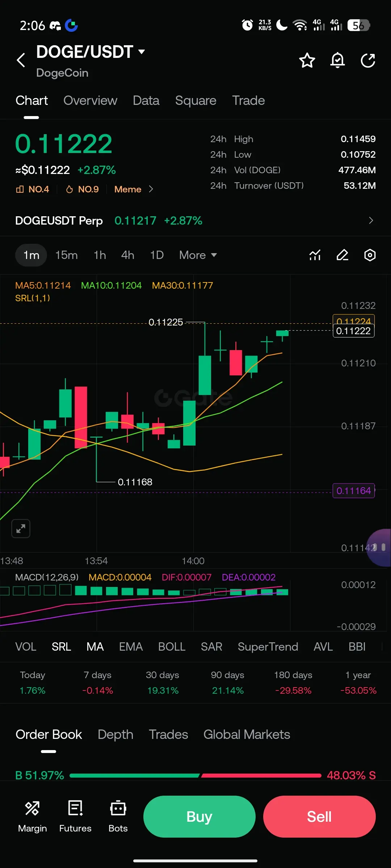Switch to the Square tab
391x868 pixels.
195,101
